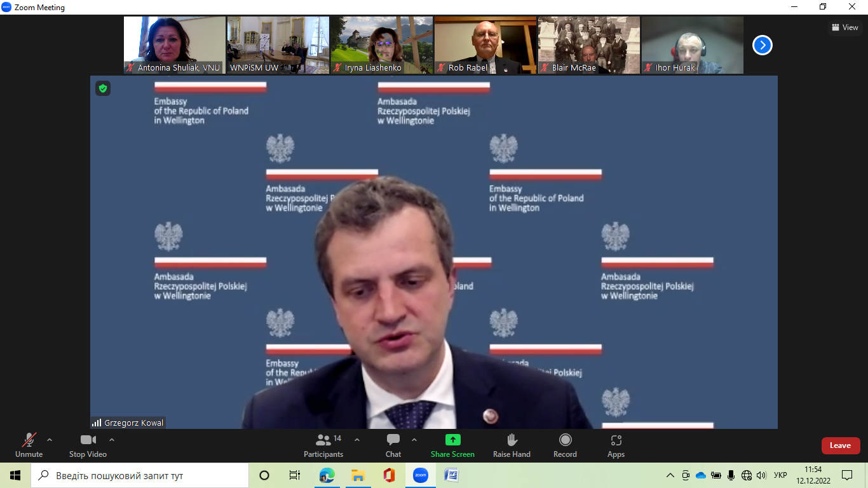Open the Participants panel
This screenshot has height=488, width=868.
click(x=323, y=445)
